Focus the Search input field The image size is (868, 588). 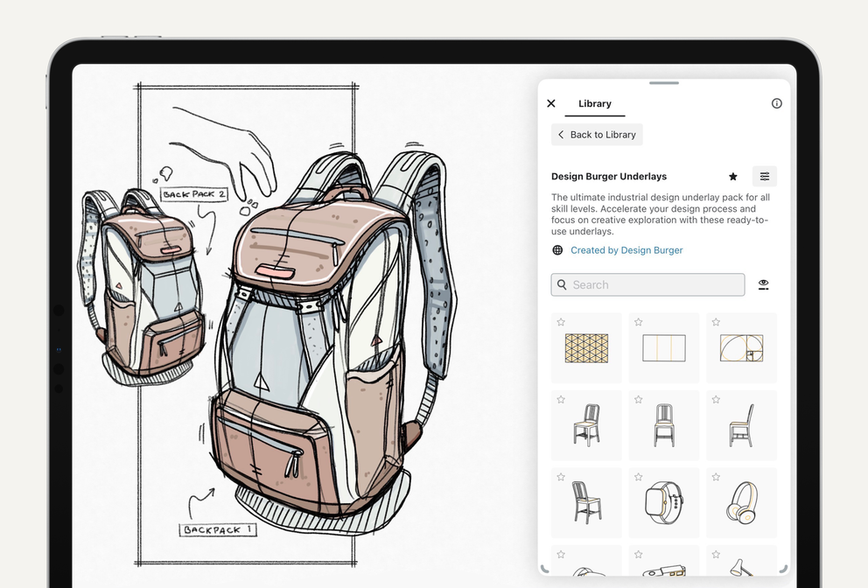click(x=647, y=284)
